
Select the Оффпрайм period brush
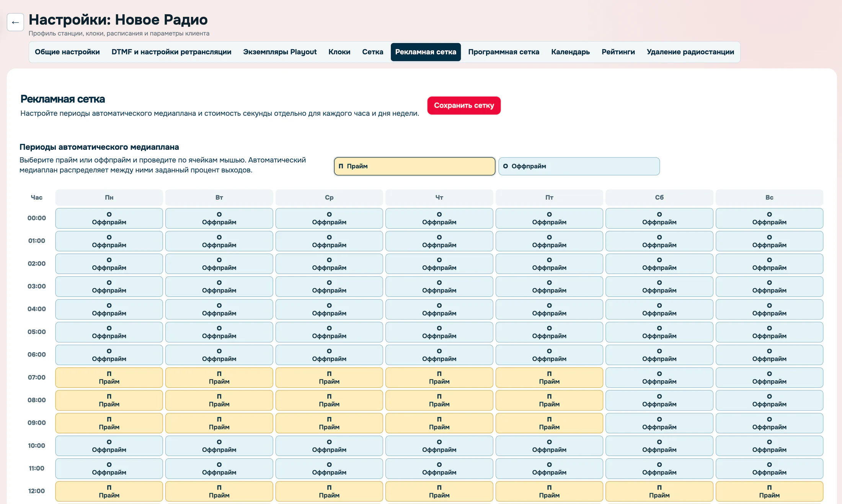[579, 166]
